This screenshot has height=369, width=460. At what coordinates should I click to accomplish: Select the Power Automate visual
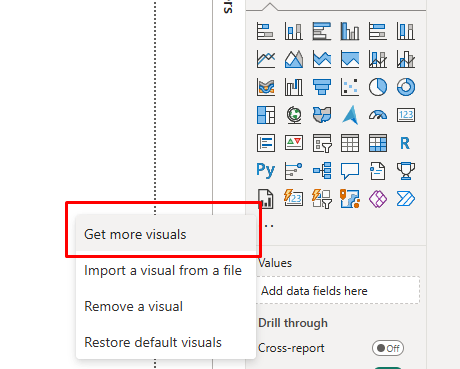[406, 199]
